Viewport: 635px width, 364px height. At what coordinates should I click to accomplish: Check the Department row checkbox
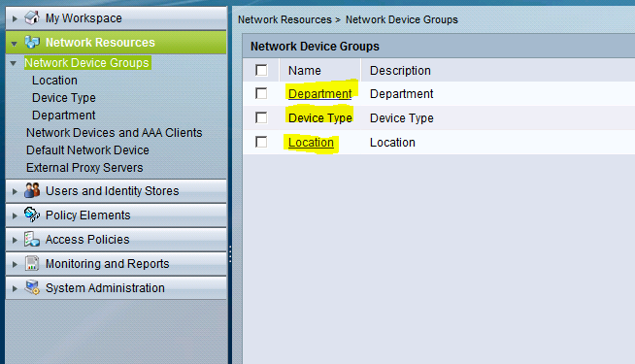click(261, 93)
